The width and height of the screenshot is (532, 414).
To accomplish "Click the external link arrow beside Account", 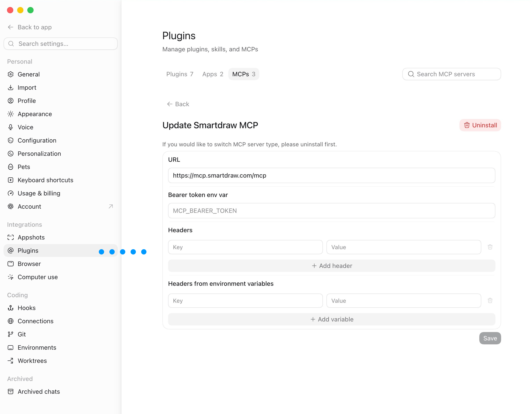I will [111, 206].
